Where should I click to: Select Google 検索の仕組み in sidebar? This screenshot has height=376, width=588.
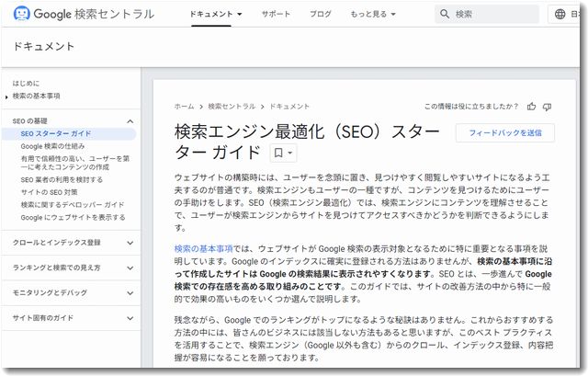point(52,145)
